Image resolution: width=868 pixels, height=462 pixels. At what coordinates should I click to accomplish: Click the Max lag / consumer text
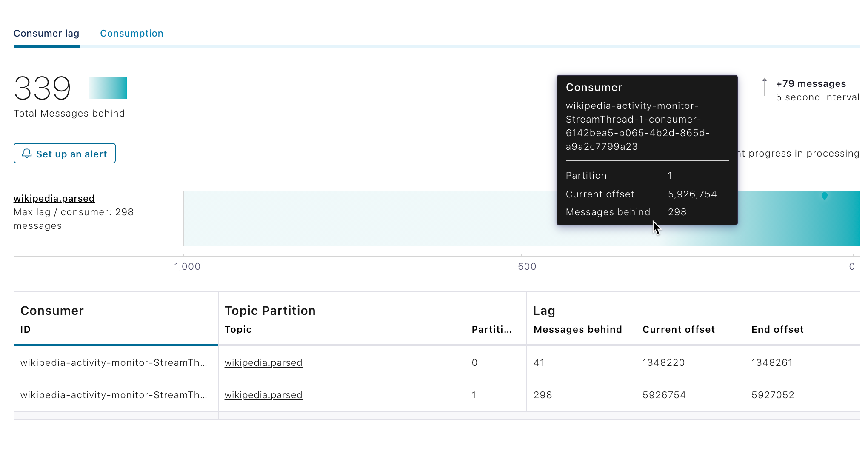click(74, 219)
